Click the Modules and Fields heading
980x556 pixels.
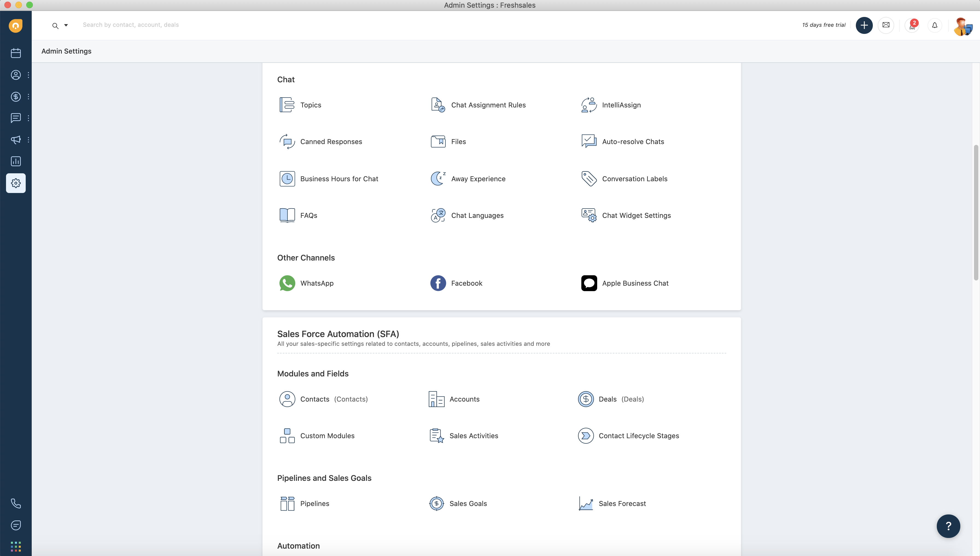[313, 373]
